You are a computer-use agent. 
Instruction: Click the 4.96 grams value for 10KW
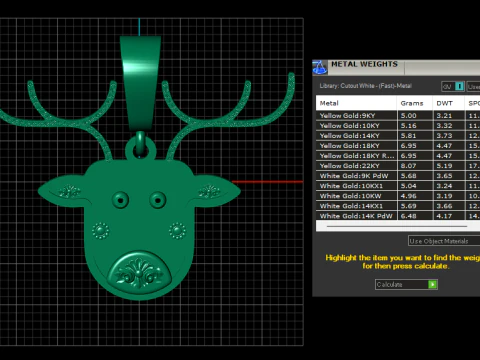pos(408,196)
